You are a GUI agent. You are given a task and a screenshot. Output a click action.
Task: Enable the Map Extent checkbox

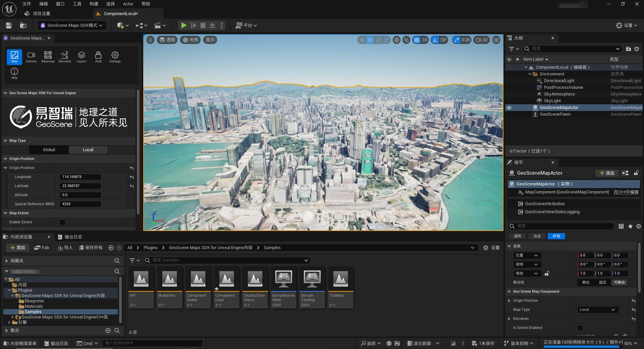62,222
